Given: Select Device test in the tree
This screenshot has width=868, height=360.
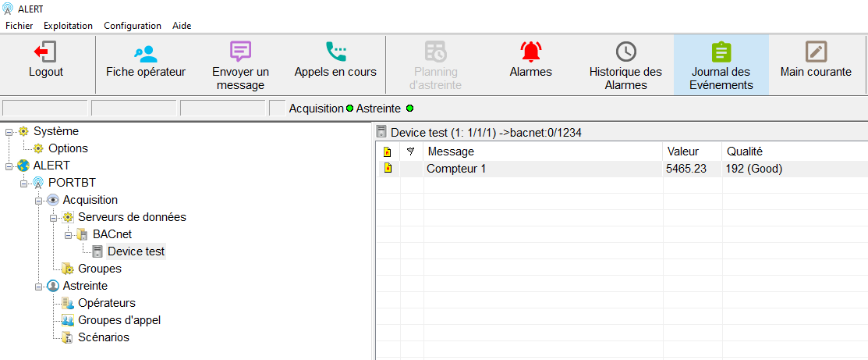Looking at the screenshot, I should click(136, 251).
